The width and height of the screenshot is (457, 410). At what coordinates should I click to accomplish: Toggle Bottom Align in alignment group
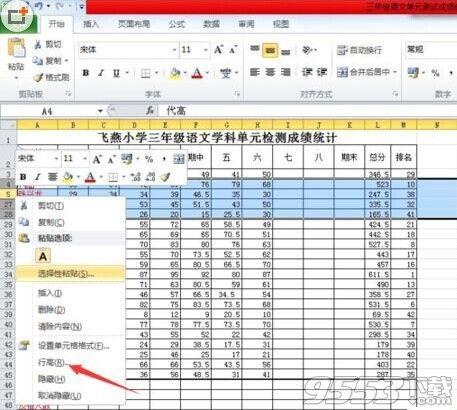286,51
